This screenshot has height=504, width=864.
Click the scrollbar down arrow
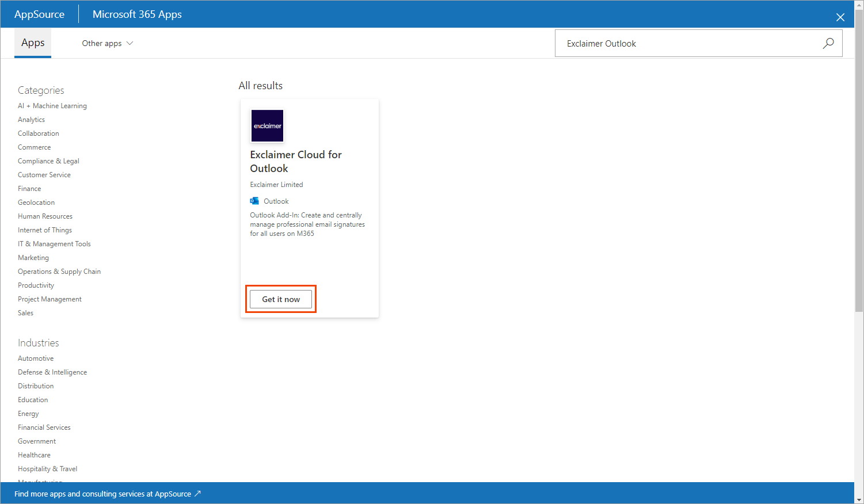[859, 499]
